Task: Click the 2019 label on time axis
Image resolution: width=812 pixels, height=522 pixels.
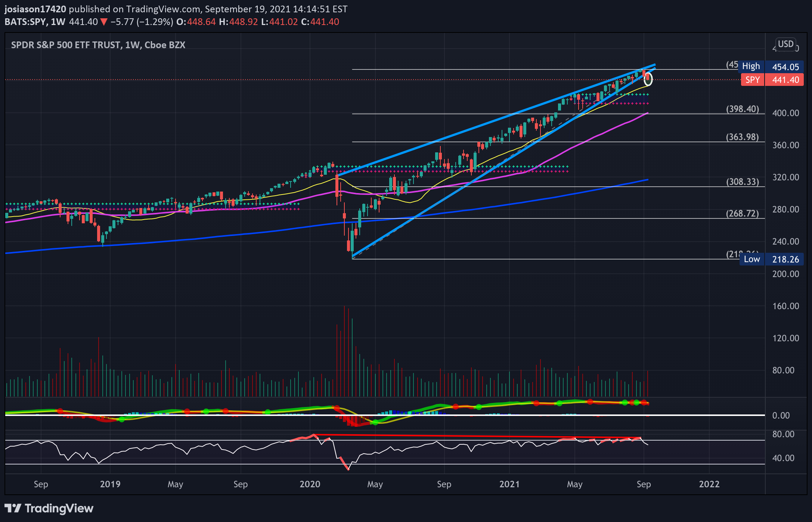Action: [x=110, y=484]
